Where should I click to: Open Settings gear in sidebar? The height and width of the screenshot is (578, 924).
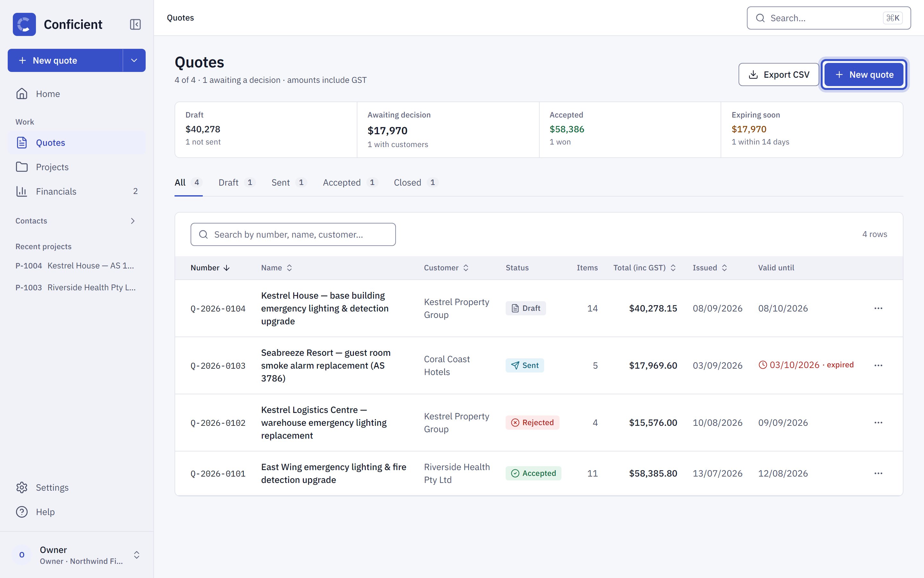pyautogui.click(x=76, y=487)
